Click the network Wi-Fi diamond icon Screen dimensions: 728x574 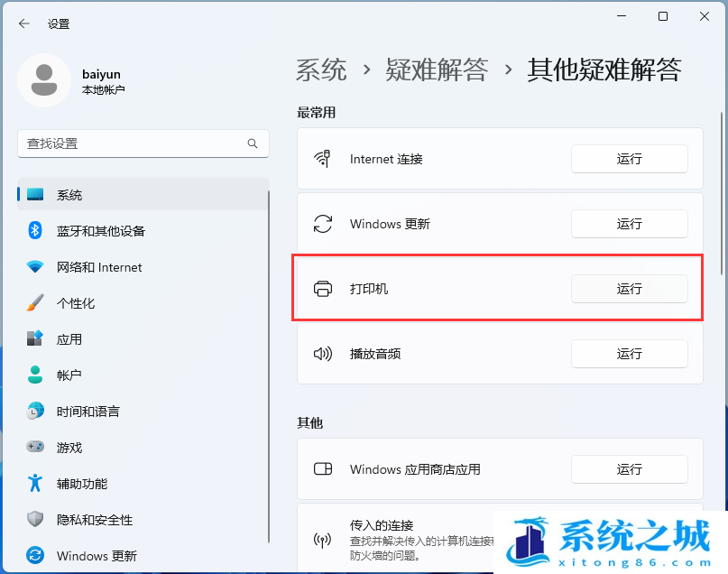[x=35, y=266]
